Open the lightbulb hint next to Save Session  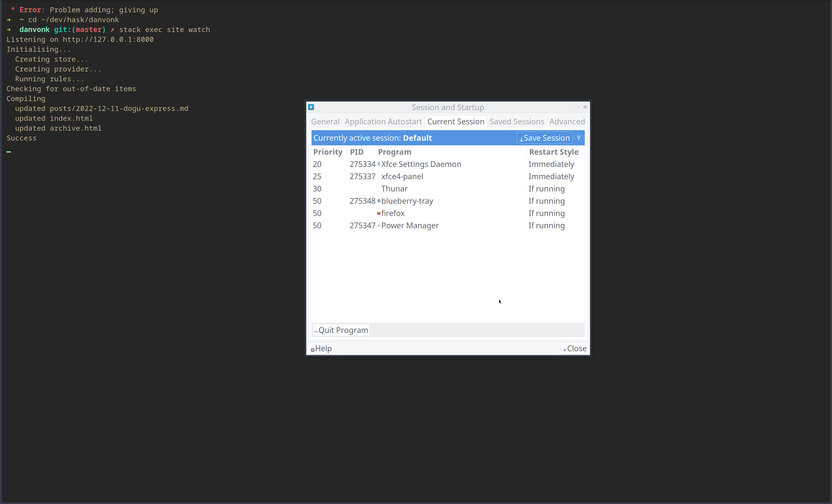(578, 138)
